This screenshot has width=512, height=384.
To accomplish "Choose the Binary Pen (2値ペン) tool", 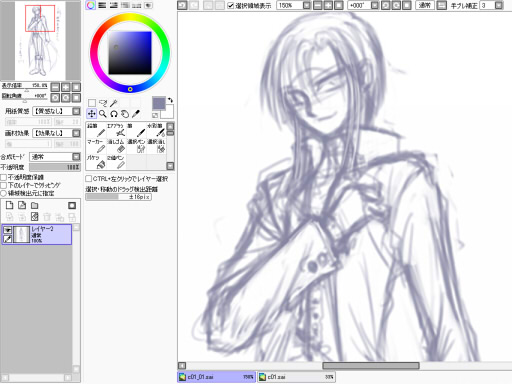I will point(116,162).
